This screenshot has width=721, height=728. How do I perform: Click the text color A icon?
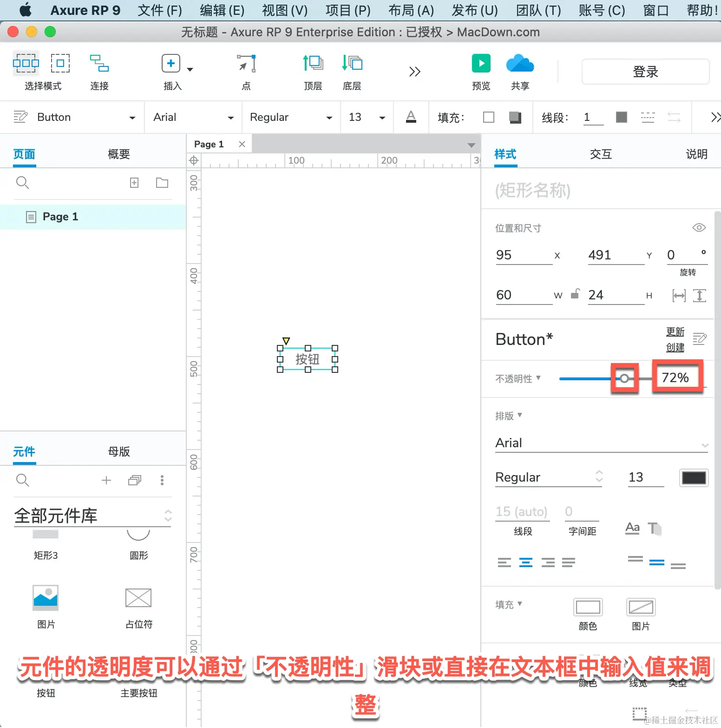tap(411, 117)
